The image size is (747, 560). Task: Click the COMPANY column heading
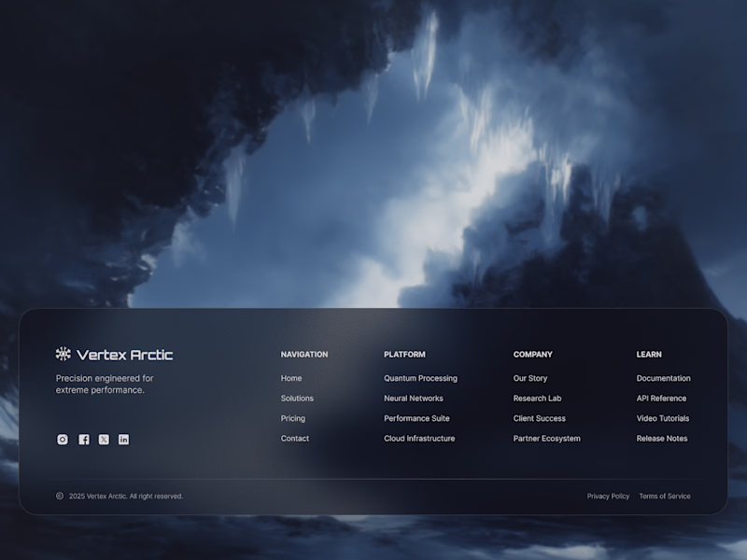pyautogui.click(x=532, y=355)
